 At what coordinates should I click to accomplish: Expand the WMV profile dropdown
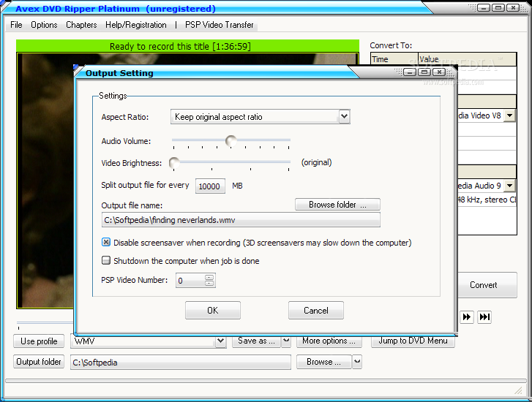[220, 341]
